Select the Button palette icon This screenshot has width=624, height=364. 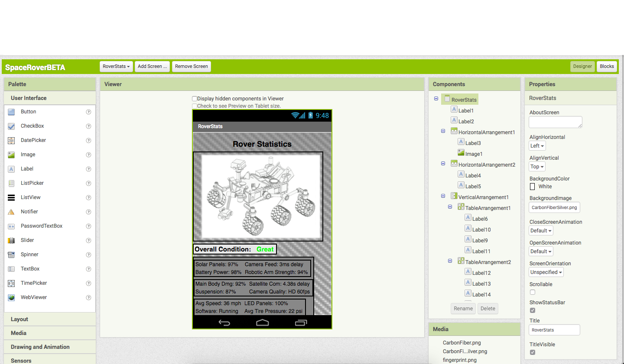11,112
